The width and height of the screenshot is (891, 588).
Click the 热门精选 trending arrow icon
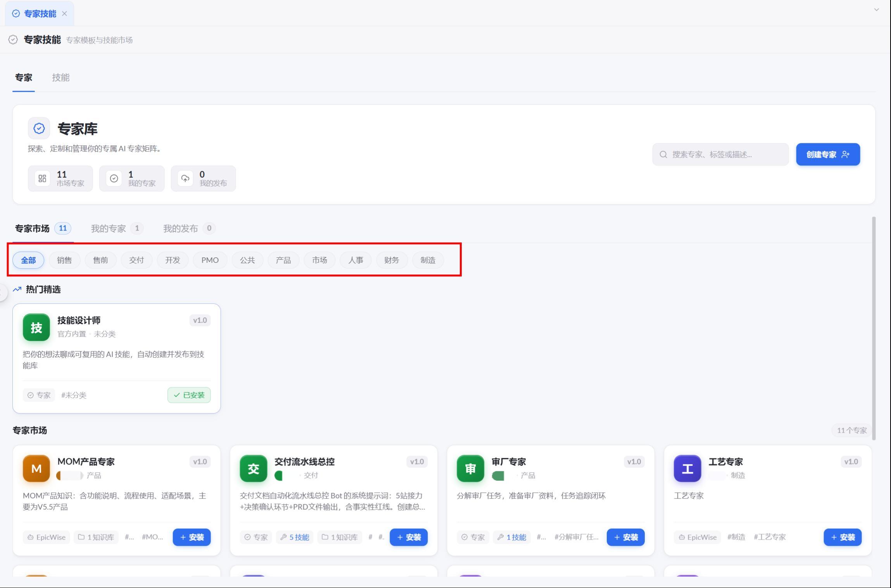(x=17, y=289)
